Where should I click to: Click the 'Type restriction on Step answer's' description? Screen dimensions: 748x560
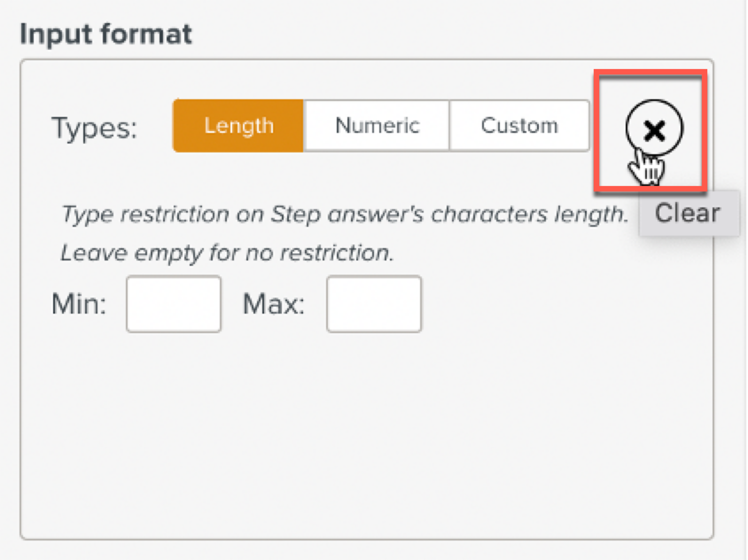point(344,214)
